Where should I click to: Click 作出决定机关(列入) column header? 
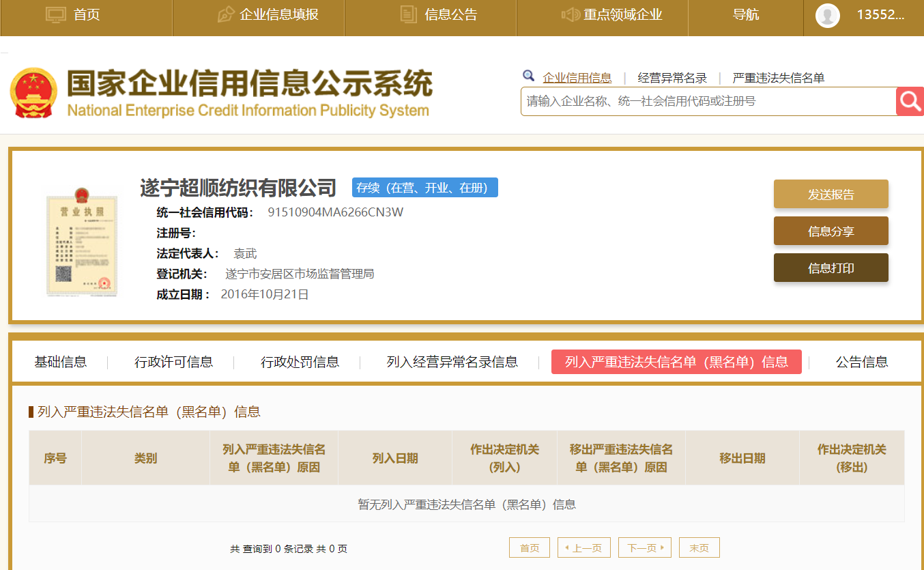505,458
